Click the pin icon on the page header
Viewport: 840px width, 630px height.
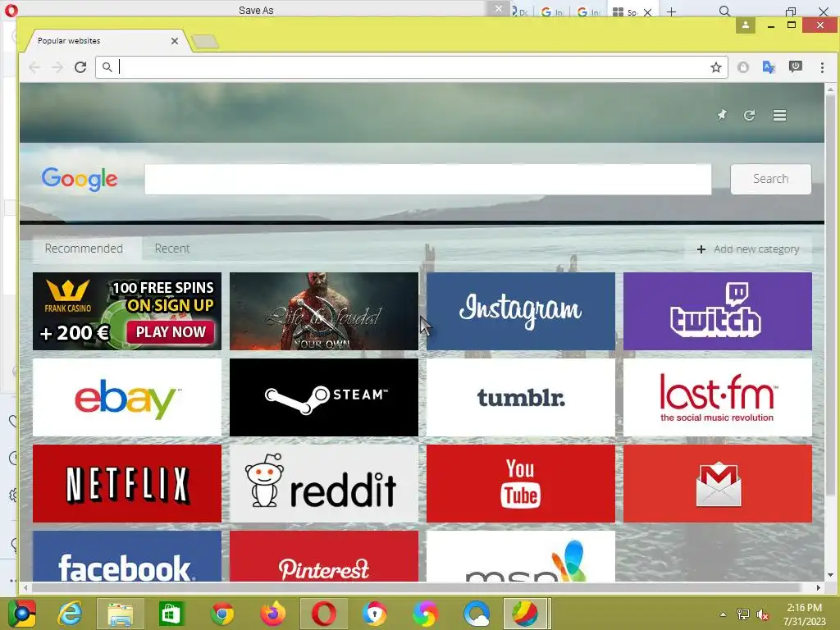pos(722,115)
